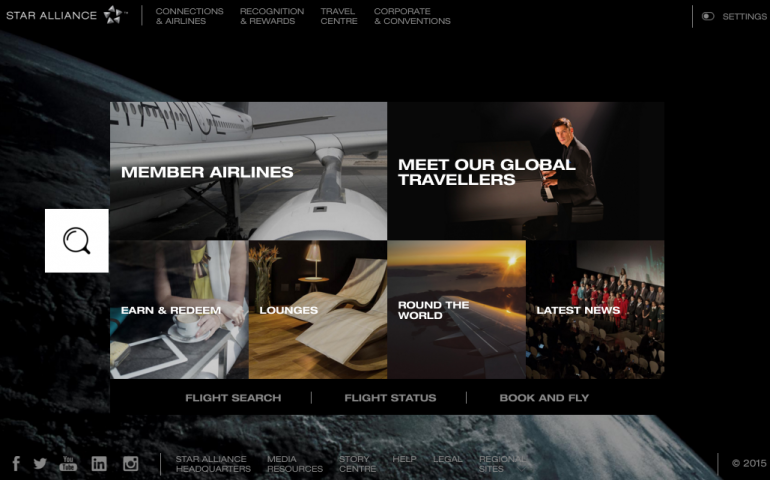
Task: Click the Star Alliance logo
Action: click(66, 15)
